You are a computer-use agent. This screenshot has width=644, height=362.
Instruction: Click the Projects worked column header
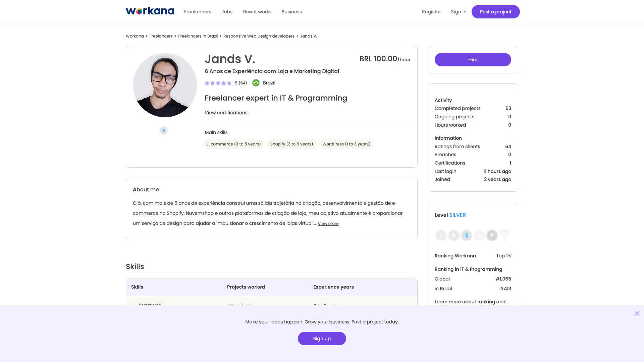click(x=246, y=287)
